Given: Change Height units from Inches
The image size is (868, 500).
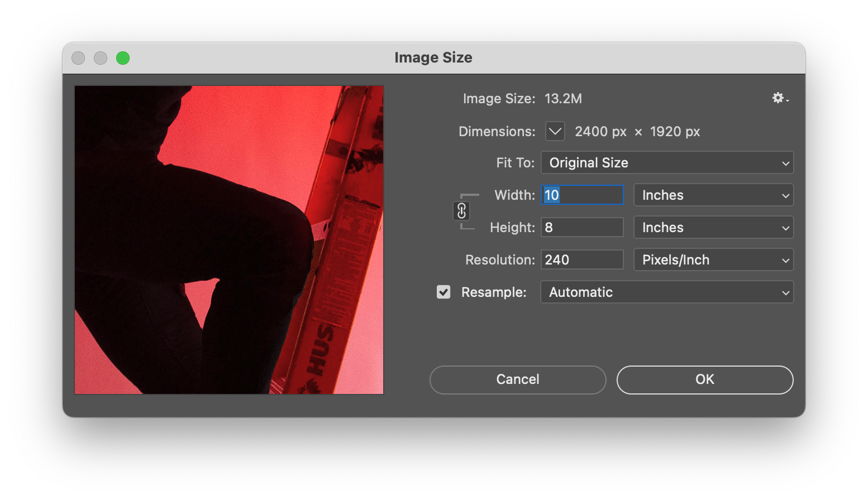Looking at the screenshot, I should coord(713,227).
